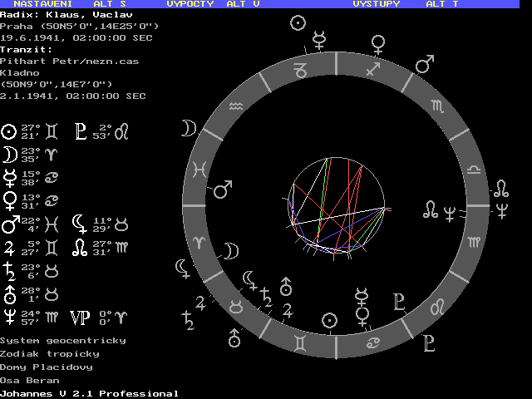
Task: Select the Lunar Node glyph in the positions table
Action: (80, 248)
